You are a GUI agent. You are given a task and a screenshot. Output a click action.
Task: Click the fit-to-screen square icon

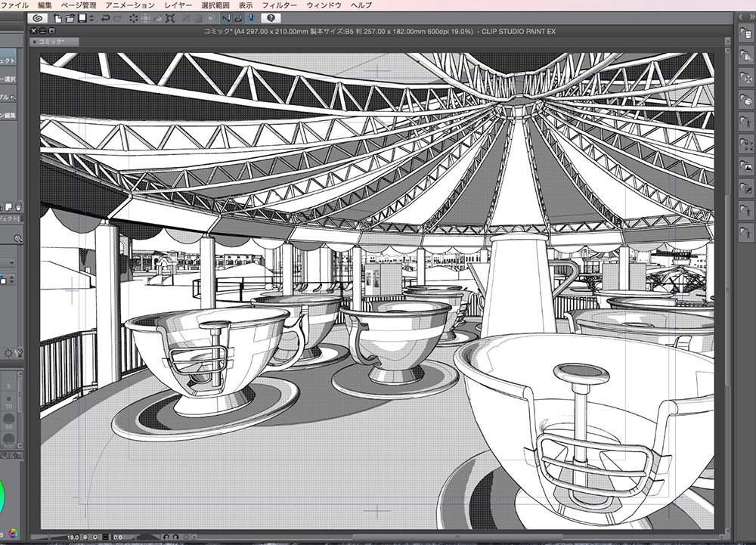click(105, 537)
